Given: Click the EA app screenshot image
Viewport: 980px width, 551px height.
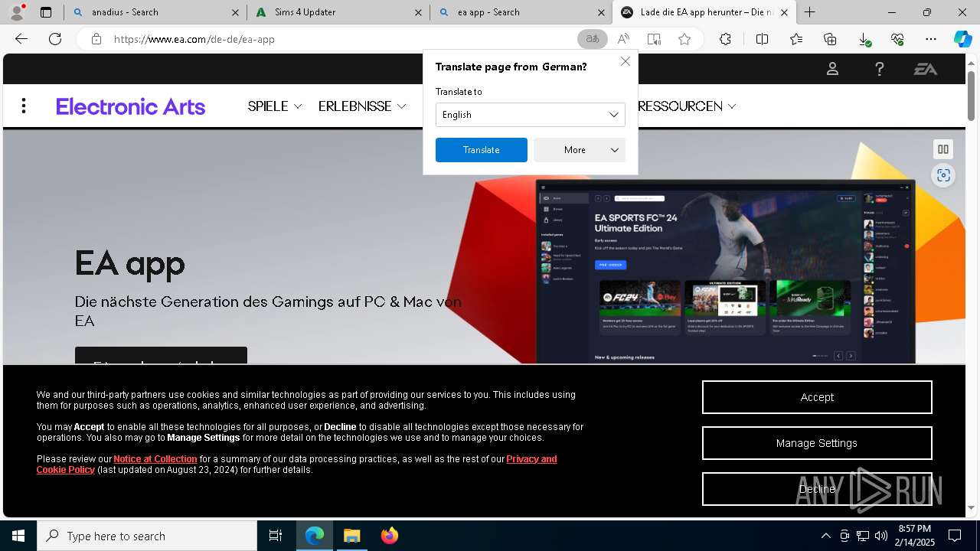Looking at the screenshot, I should [725, 272].
